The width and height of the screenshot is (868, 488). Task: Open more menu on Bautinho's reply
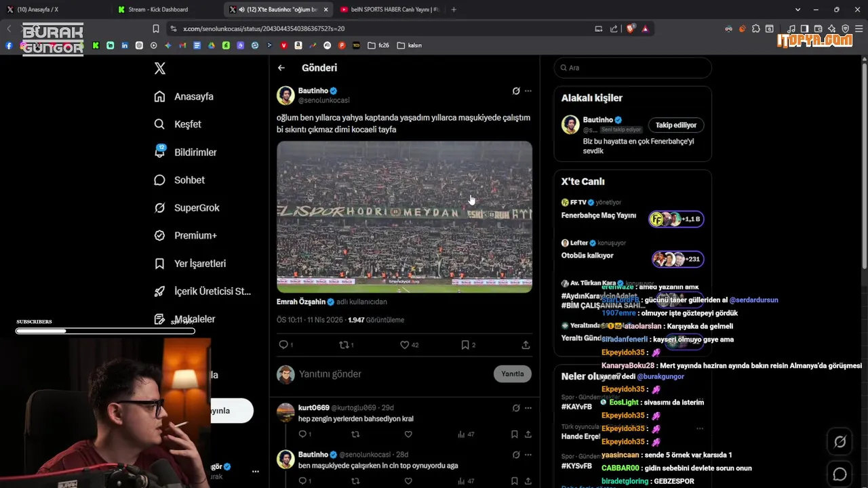528,455
